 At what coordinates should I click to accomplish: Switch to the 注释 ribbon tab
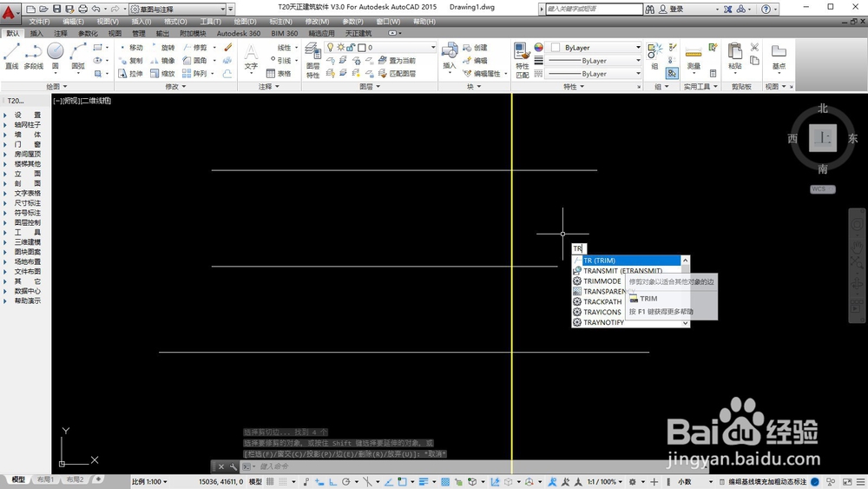[x=61, y=33]
